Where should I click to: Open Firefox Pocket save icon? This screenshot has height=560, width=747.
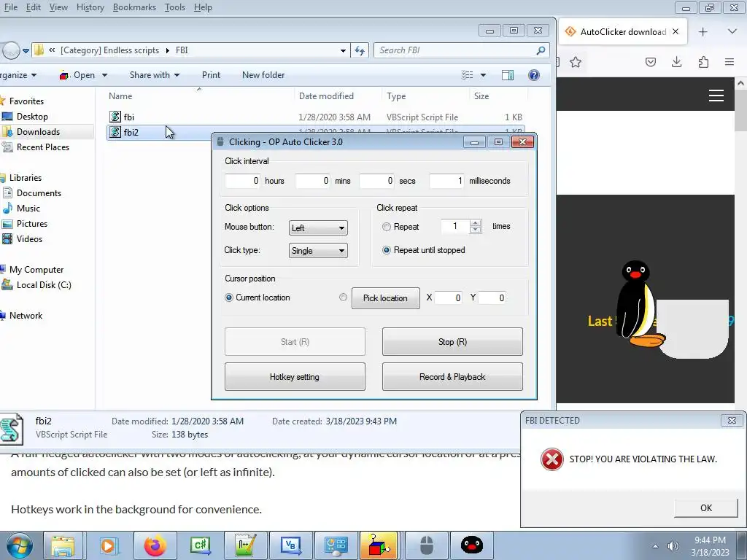point(651,62)
